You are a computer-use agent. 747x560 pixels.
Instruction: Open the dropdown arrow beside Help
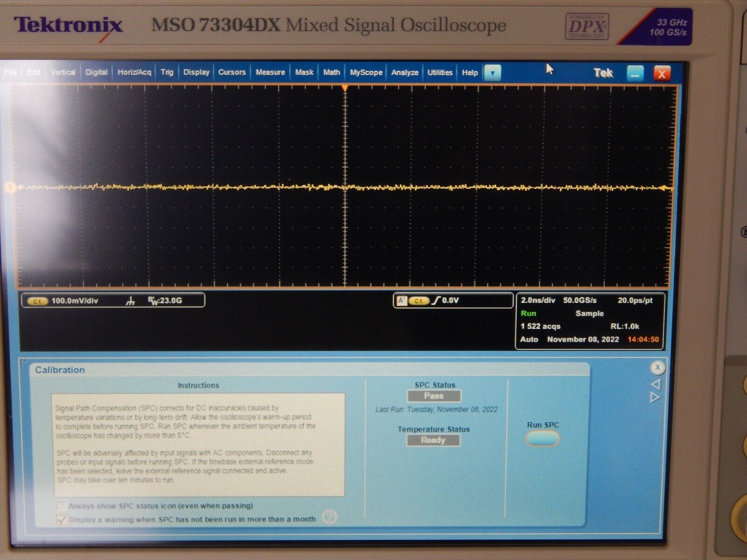[493, 73]
